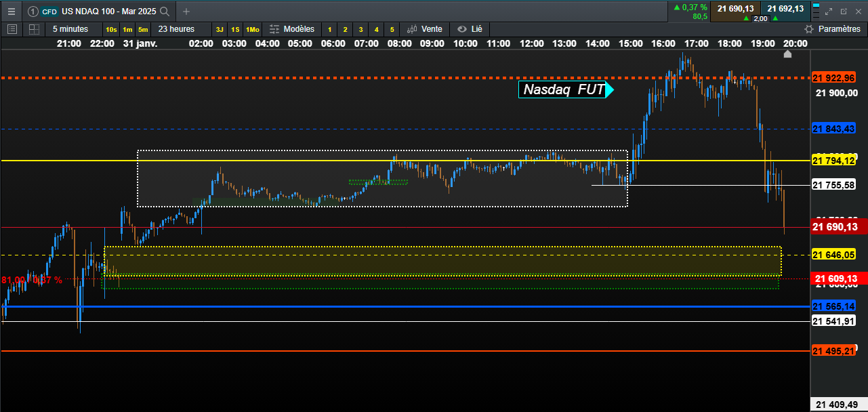Detach chart with the pop-out icon
The image size is (868, 412).
coord(844,12)
